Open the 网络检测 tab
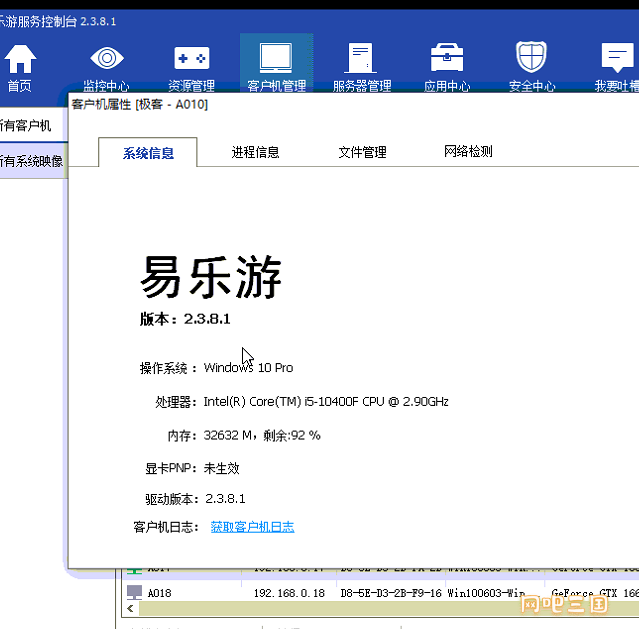 [468, 152]
